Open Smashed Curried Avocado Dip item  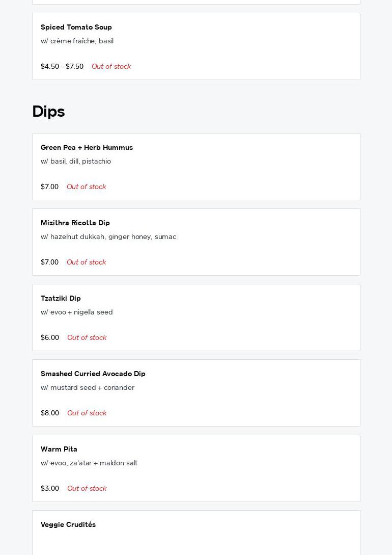click(x=93, y=374)
